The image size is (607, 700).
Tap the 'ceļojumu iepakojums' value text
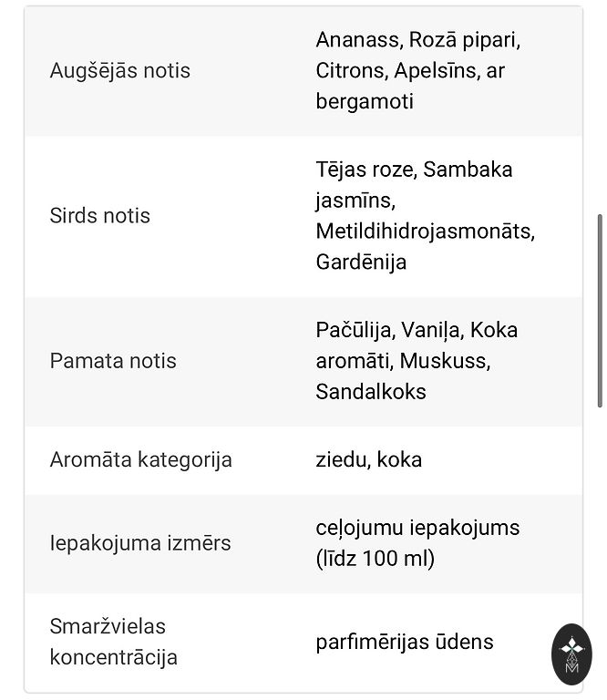tap(417, 528)
